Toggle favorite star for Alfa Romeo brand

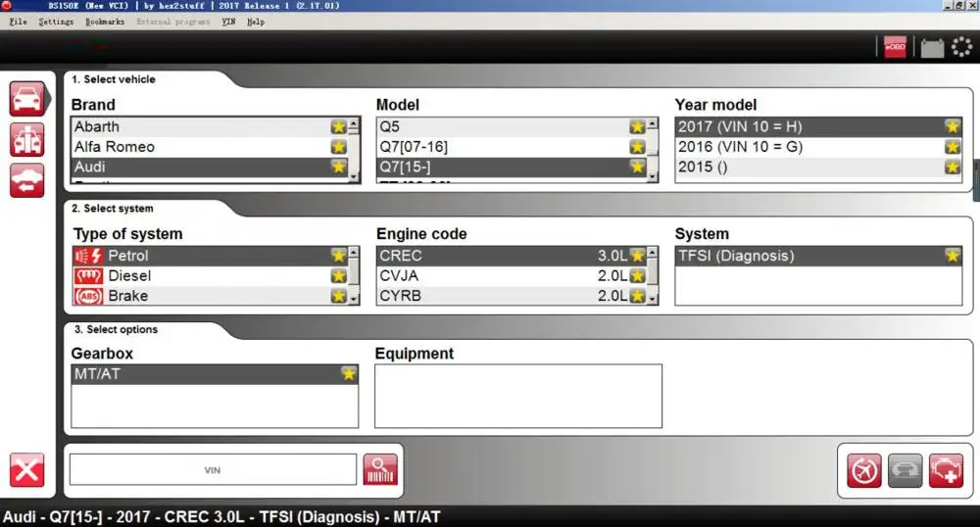[339, 147]
